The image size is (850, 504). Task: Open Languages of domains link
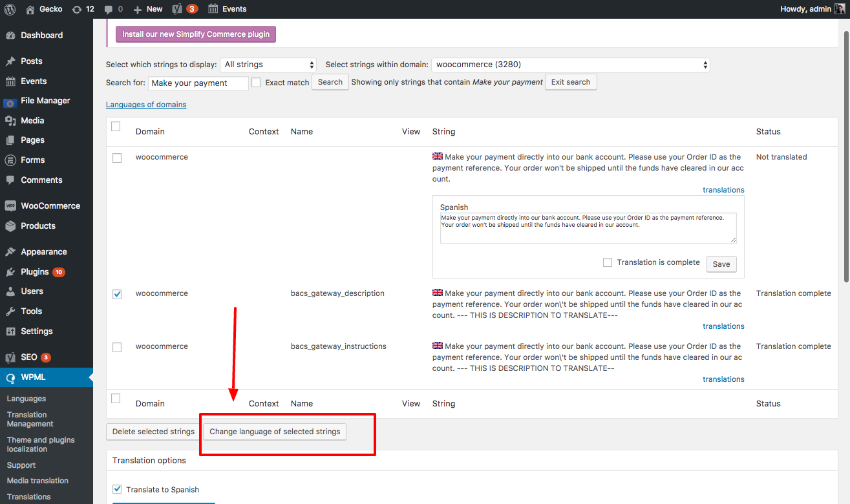click(146, 105)
